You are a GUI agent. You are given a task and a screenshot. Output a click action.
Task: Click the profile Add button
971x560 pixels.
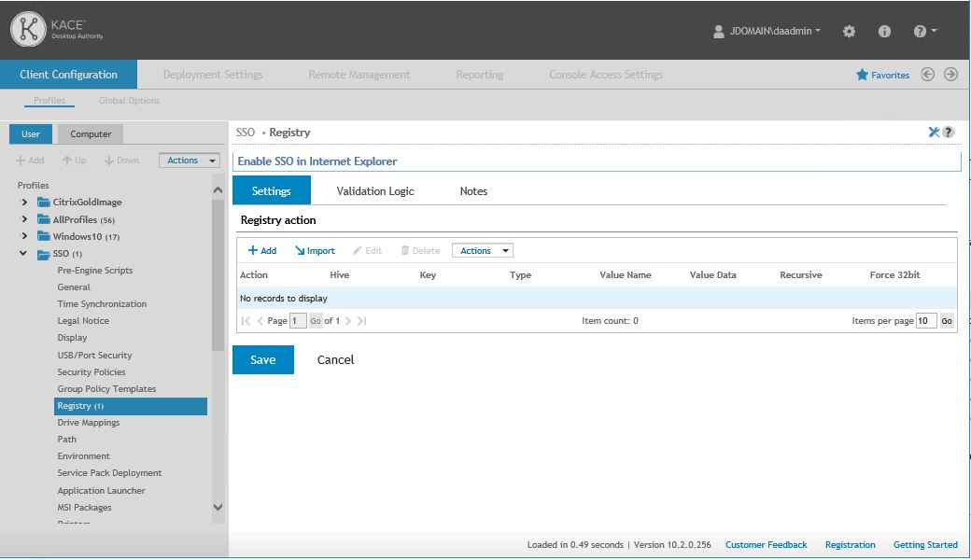[30, 161]
